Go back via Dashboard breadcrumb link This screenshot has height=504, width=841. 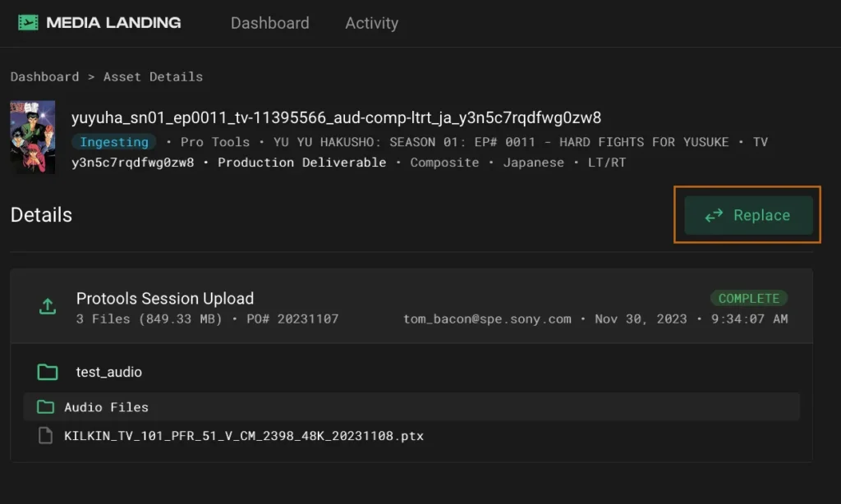point(44,76)
